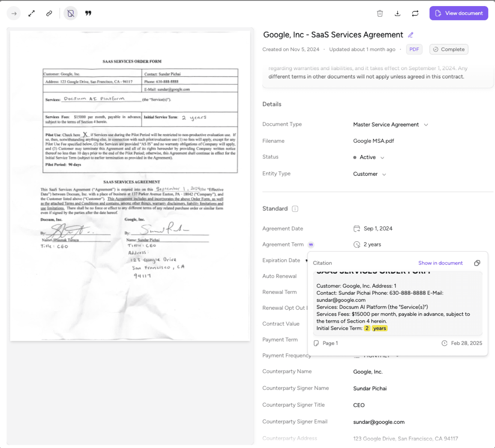The image size is (495, 448).
Task: Open the View document button
Action: click(x=459, y=13)
